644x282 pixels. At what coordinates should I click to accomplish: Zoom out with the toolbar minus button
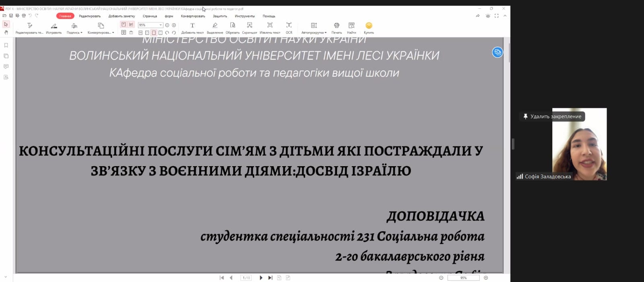point(167,25)
